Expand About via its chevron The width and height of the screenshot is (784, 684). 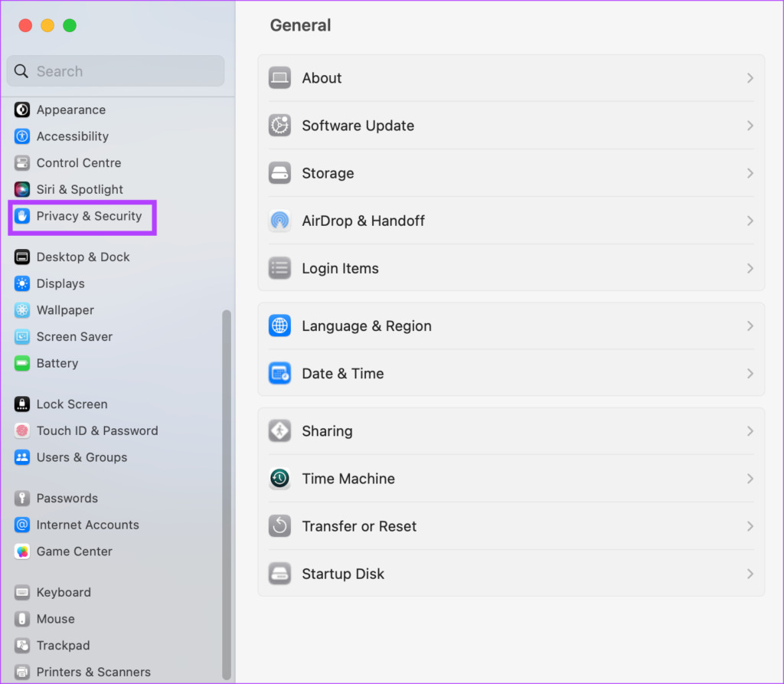coord(750,78)
